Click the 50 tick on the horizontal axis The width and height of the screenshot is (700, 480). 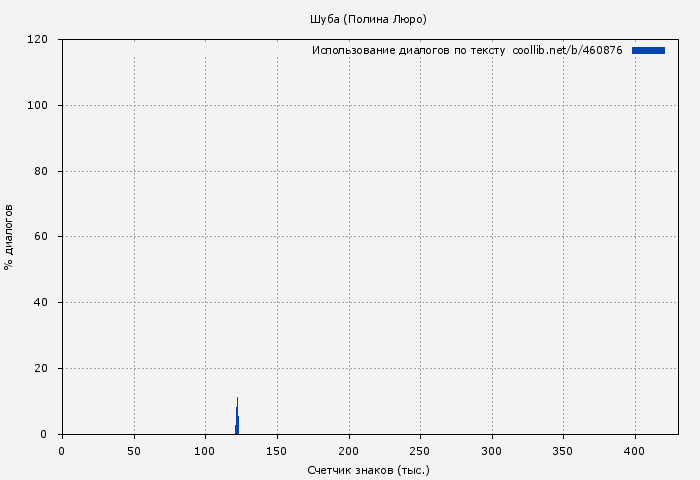pyautogui.click(x=134, y=452)
